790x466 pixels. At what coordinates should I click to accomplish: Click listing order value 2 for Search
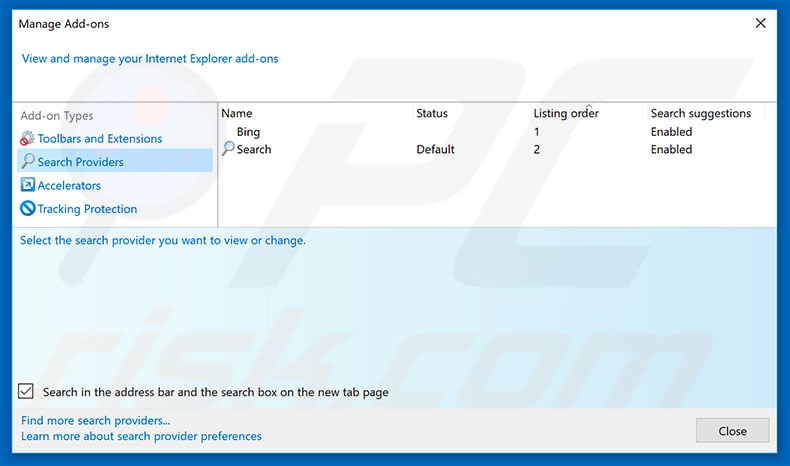[537, 149]
